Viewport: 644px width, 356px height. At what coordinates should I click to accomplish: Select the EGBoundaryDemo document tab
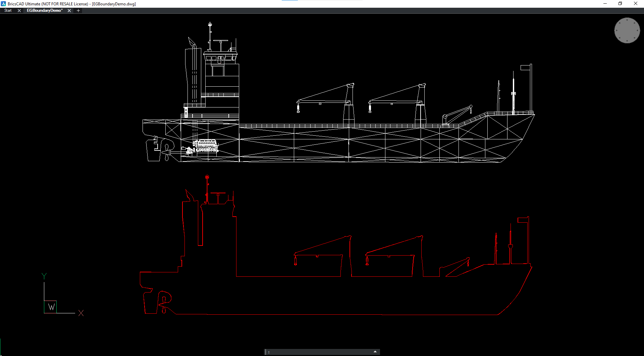coord(44,11)
